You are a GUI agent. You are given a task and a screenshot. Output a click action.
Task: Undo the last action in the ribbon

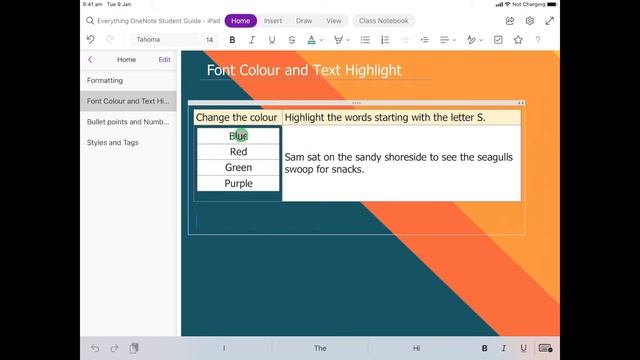[x=91, y=40]
